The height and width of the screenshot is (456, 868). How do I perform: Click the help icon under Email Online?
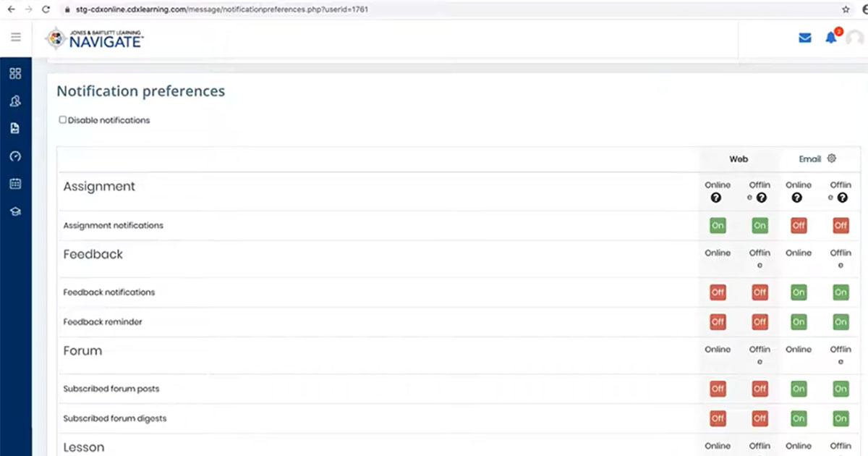pyautogui.click(x=797, y=198)
